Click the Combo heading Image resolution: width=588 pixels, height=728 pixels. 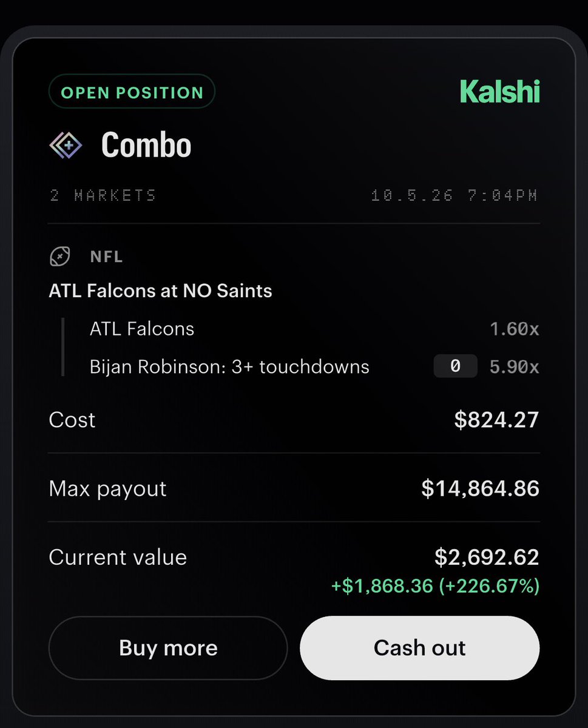click(146, 145)
